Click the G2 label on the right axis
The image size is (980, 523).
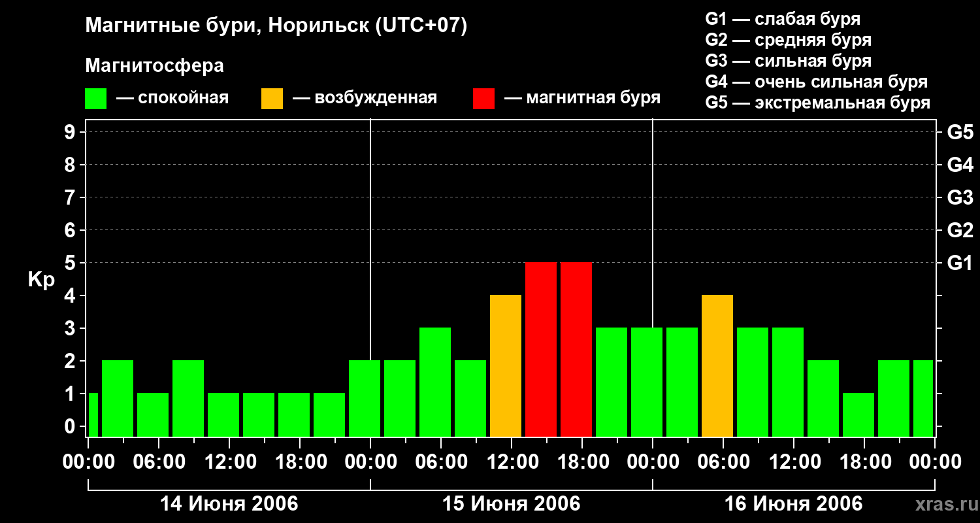960,230
